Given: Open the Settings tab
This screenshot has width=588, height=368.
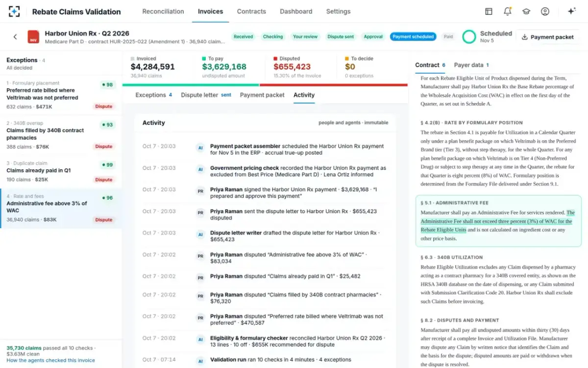Looking at the screenshot, I should tap(338, 11).
